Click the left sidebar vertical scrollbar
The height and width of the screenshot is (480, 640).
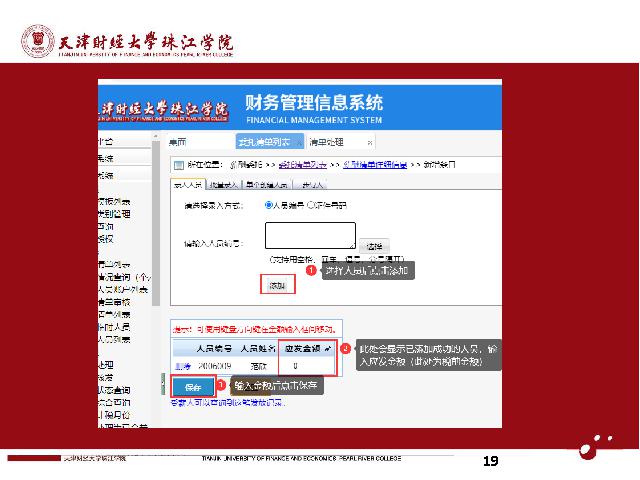click(156, 223)
